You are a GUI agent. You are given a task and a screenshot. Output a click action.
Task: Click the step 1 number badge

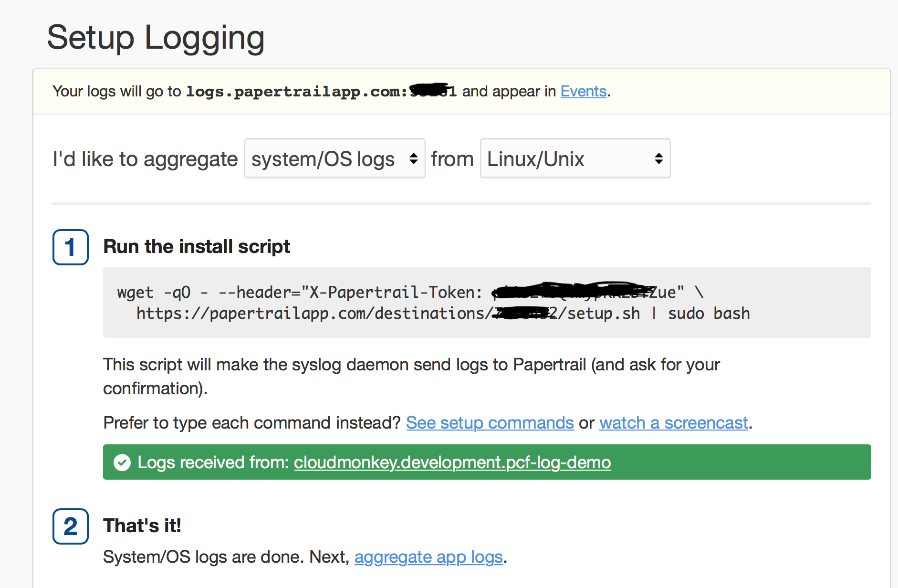click(x=71, y=247)
